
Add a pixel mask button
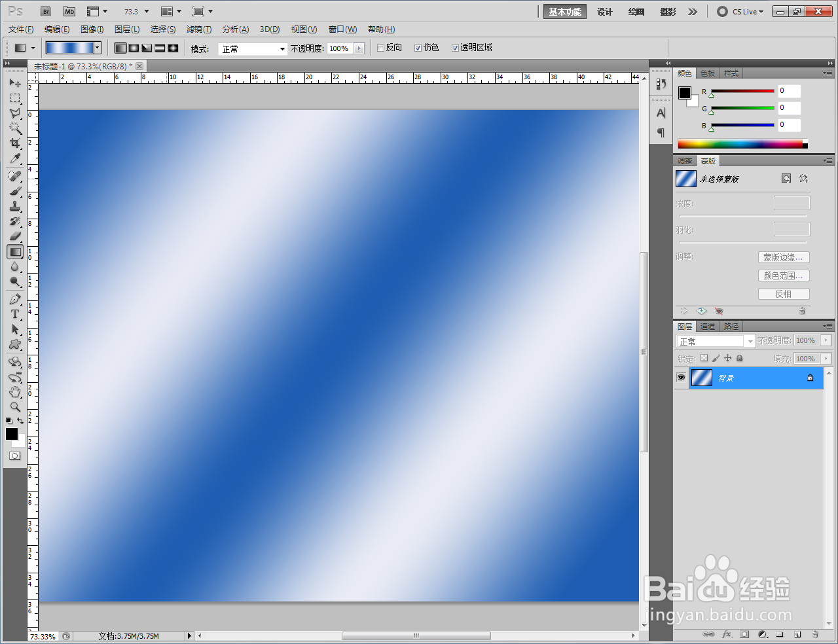click(x=786, y=179)
